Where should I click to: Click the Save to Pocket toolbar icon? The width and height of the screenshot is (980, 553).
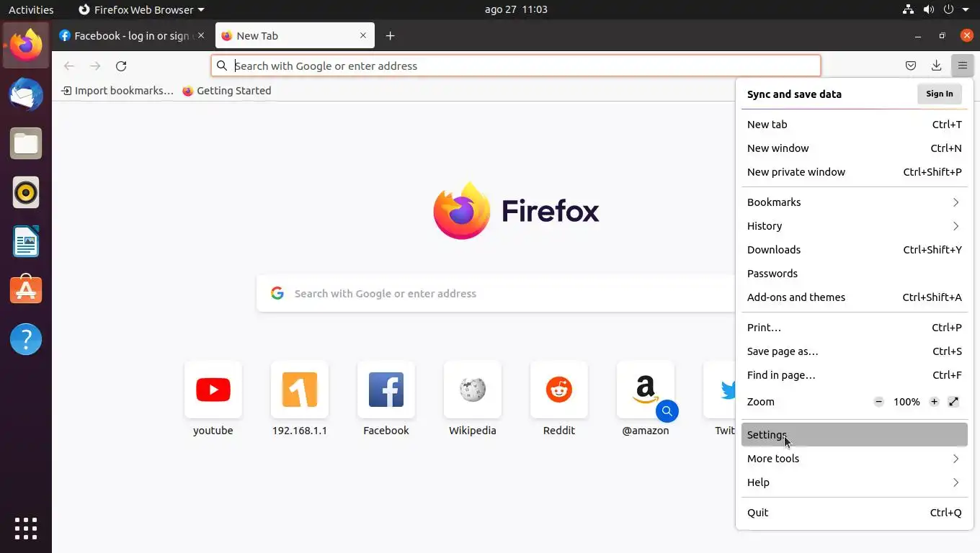[911, 66]
